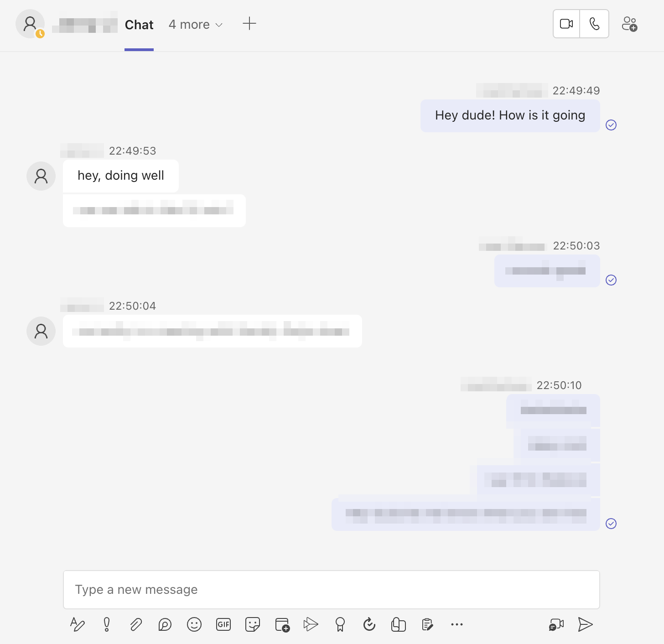
Task: Expand the '4 more' tabs dropdown
Action: (196, 25)
